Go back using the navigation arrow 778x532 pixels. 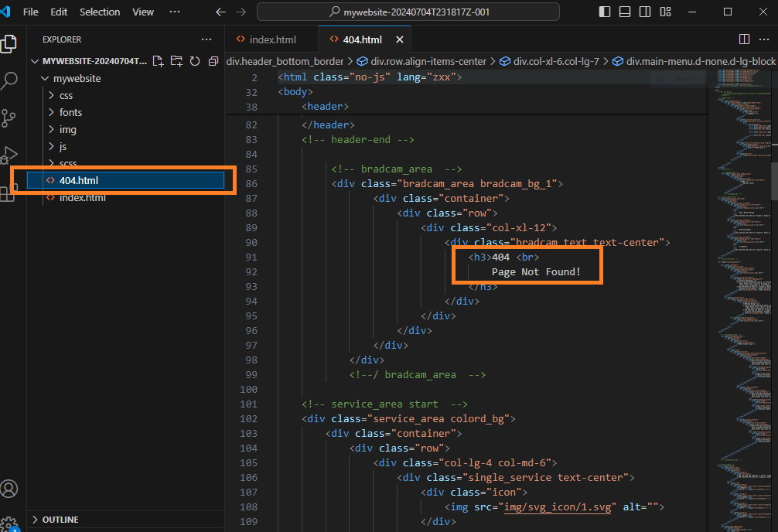tap(221, 12)
